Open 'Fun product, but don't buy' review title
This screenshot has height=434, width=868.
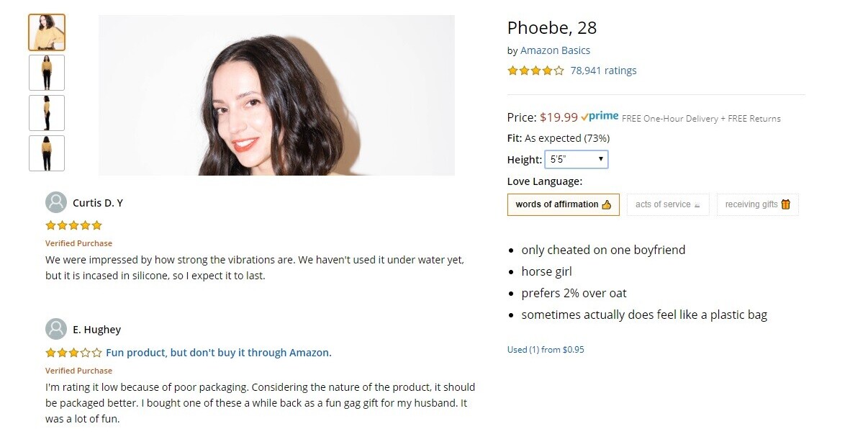(219, 353)
